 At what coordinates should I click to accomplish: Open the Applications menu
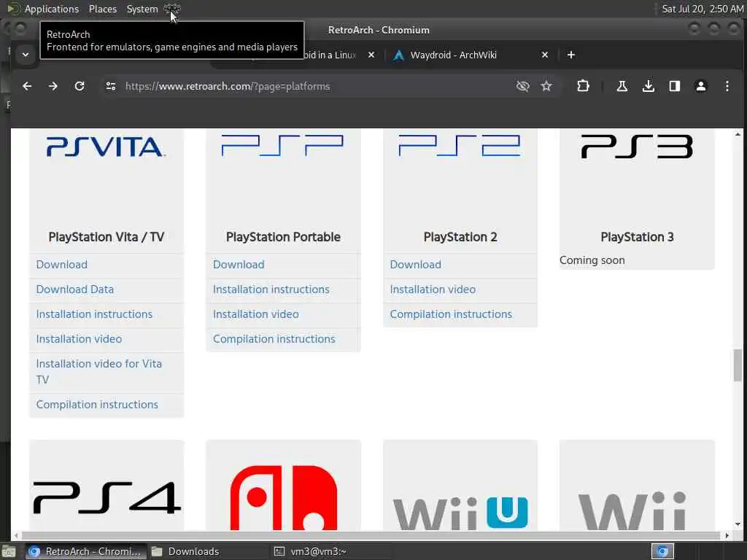coord(52,9)
